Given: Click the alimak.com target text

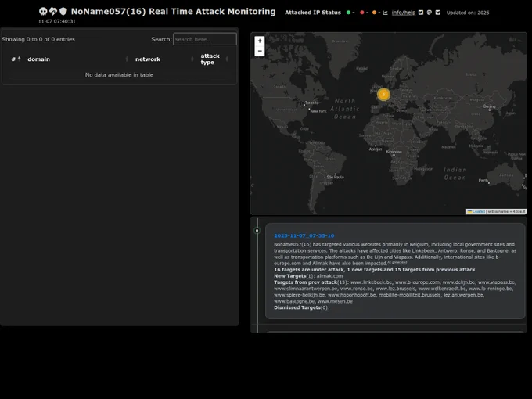Looking at the screenshot, I should pyautogui.click(x=329, y=276).
